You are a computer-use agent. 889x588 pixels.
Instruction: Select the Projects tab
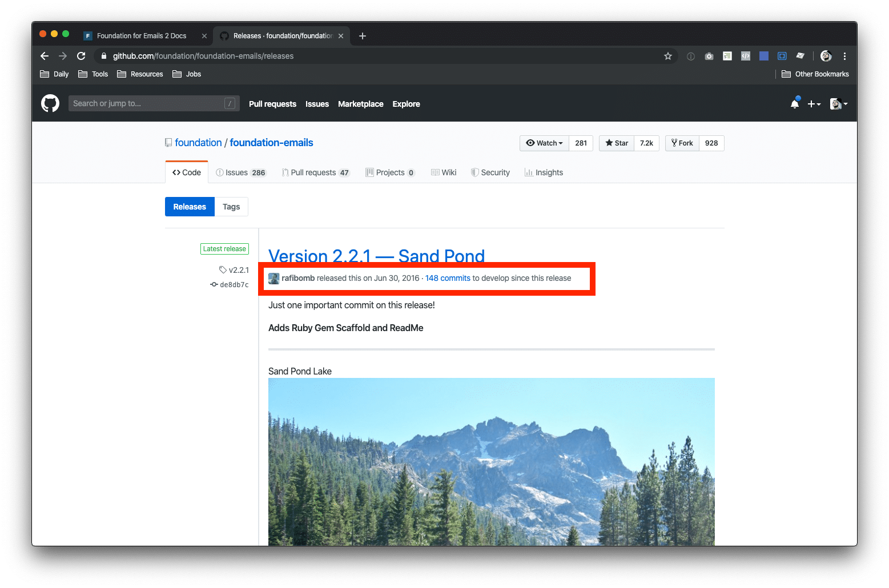tap(391, 172)
